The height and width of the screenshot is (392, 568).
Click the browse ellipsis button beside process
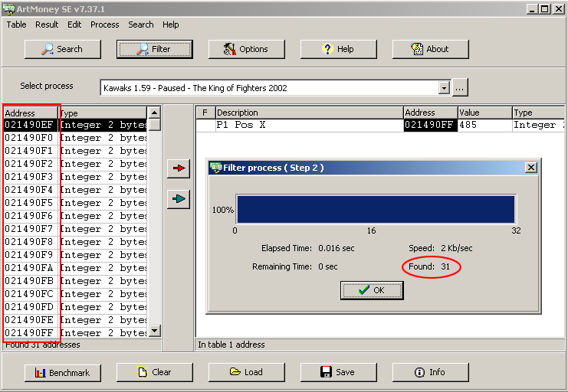[x=460, y=88]
